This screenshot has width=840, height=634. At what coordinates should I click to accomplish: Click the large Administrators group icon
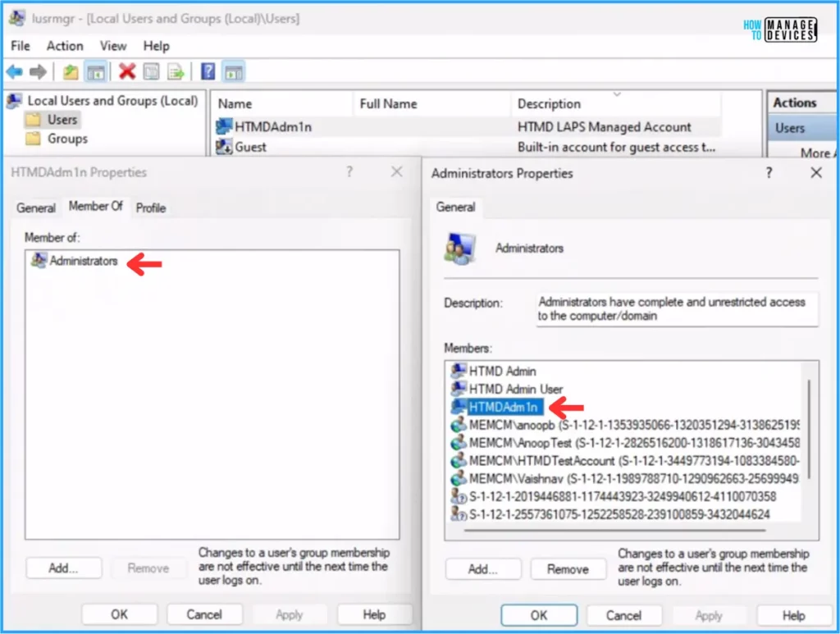[459, 249]
